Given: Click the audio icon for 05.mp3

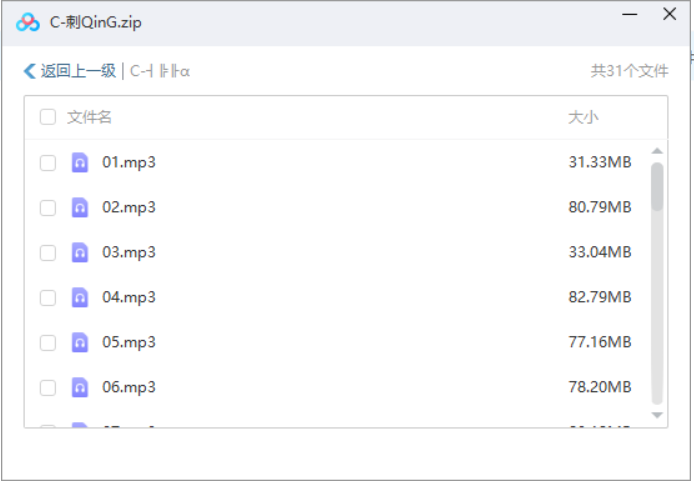Looking at the screenshot, I should pyautogui.click(x=80, y=343).
